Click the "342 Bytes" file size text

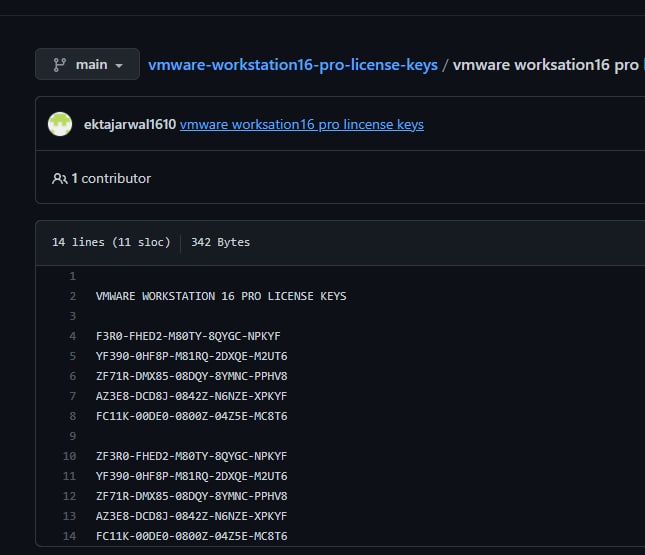click(x=220, y=242)
